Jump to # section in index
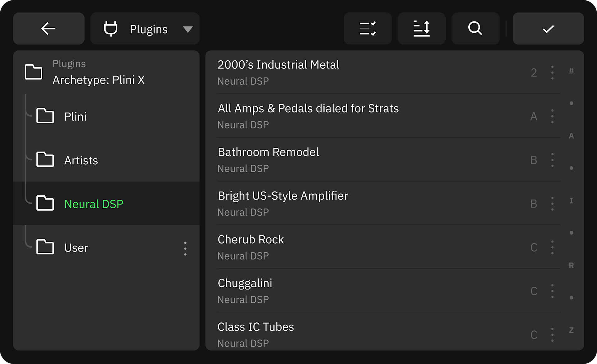The height and width of the screenshot is (364, 597). (x=571, y=71)
